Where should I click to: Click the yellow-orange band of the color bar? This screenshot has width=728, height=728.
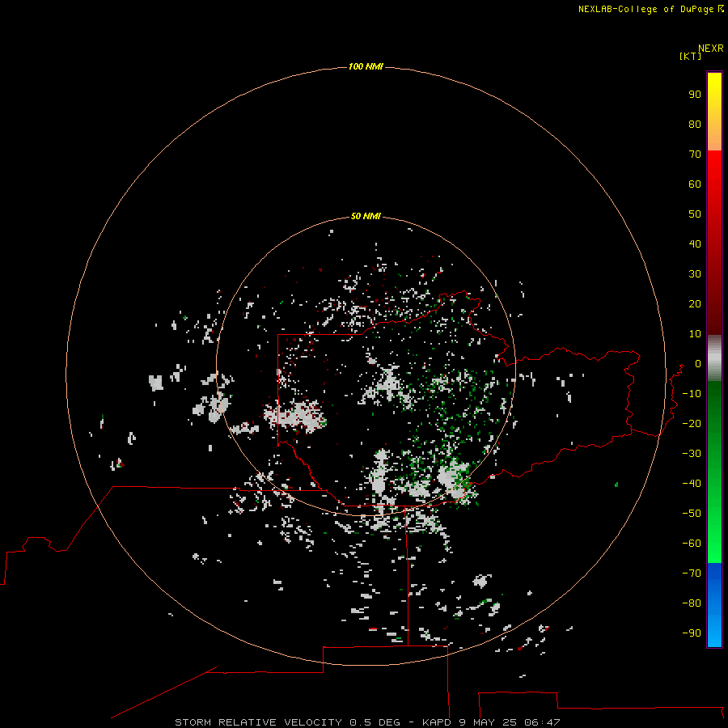tap(714, 112)
